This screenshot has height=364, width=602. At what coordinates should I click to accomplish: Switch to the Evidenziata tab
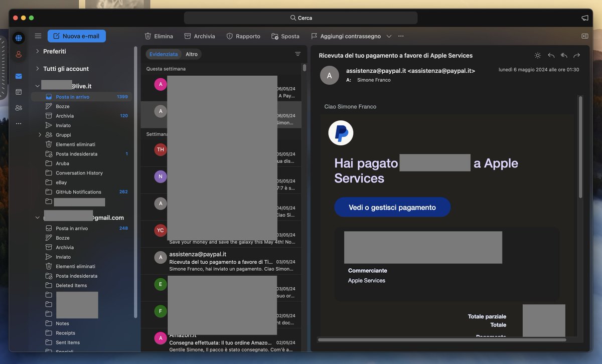pos(164,54)
